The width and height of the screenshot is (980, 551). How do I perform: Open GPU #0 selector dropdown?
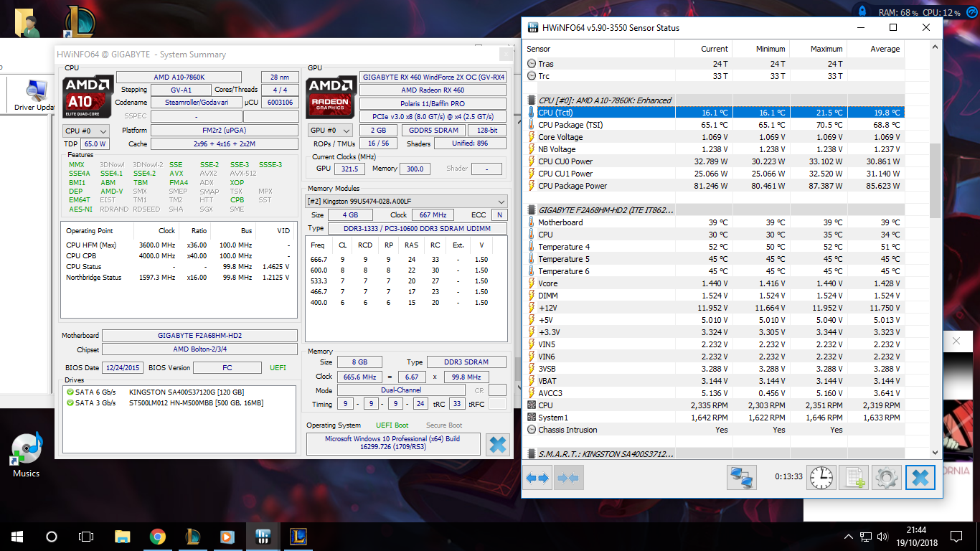click(x=330, y=131)
